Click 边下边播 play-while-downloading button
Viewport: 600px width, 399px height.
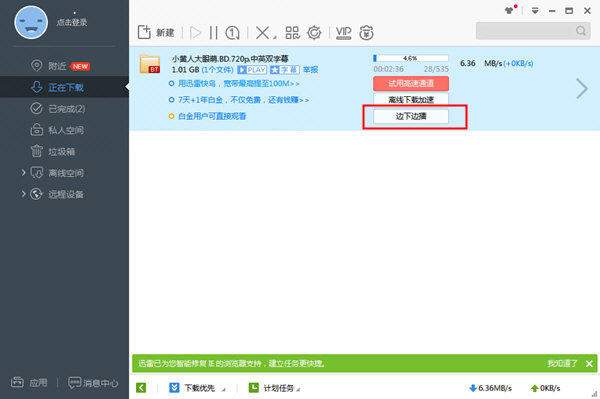411,116
